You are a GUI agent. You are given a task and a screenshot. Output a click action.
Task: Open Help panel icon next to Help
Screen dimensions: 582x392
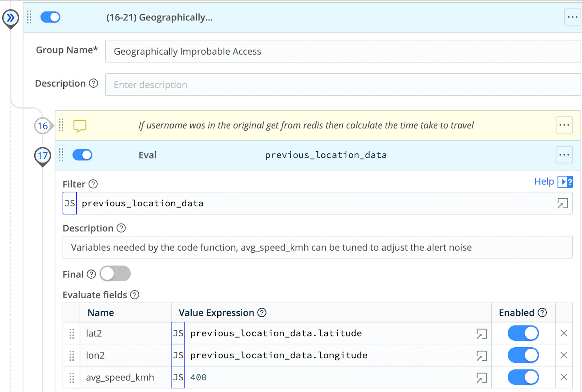coord(565,181)
